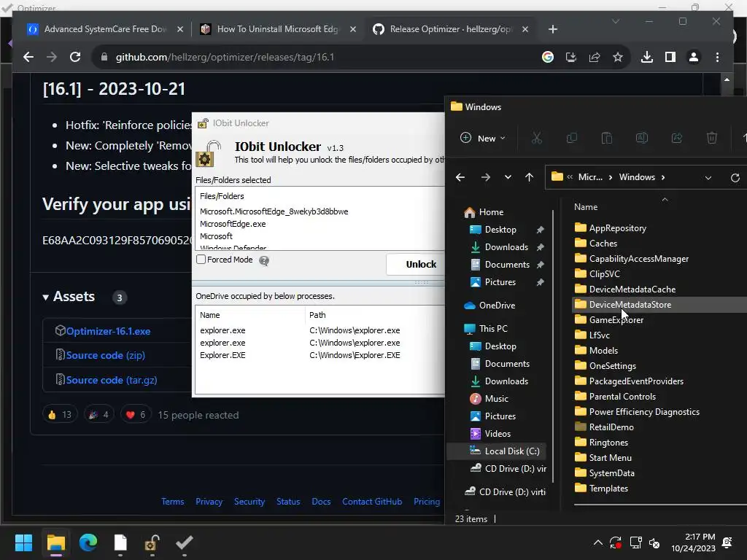Sort Explorer by Name column
The image size is (747, 560).
pyautogui.click(x=586, y=207)
